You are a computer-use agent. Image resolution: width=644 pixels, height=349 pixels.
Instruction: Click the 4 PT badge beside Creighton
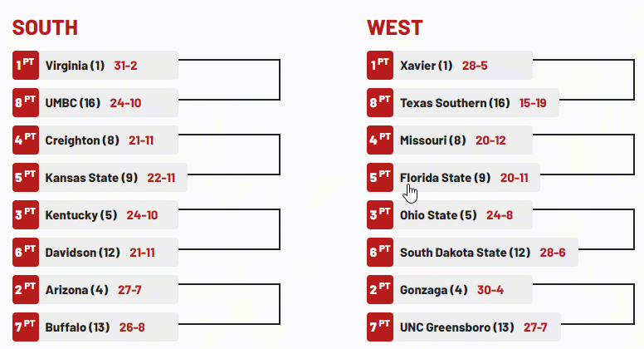(x=26, y=140)
